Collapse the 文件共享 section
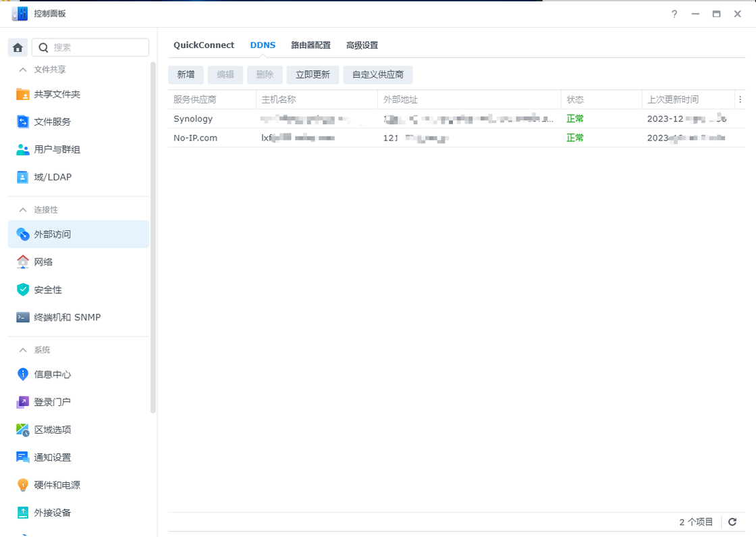The height and width of the screenshot is (537, 756). click(x=23, y=70)
